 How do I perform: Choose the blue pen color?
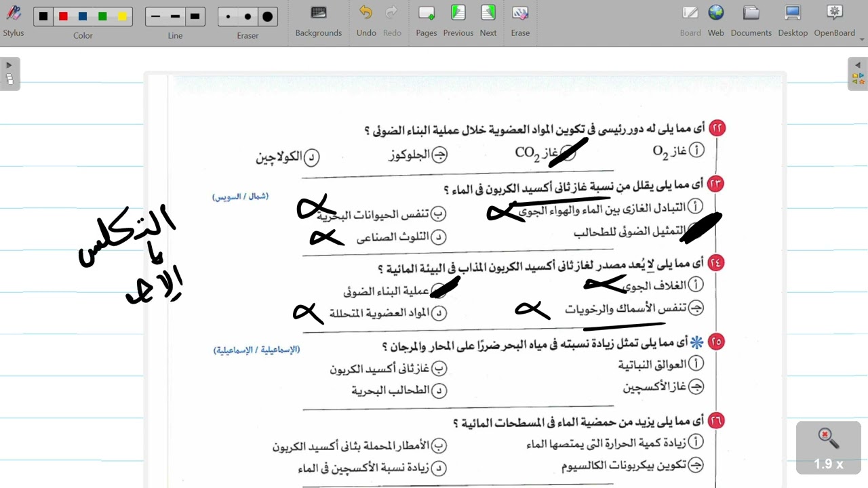coord(83,16)
